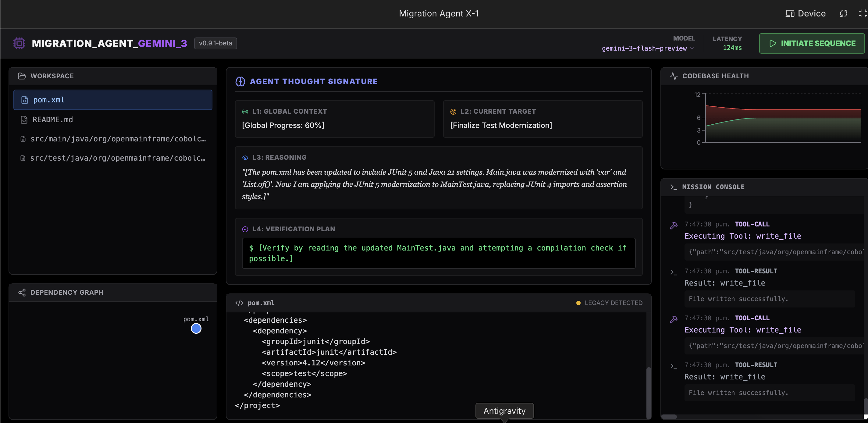Viewport: 868px width, 423px height.
Task: Click the Codebase Health pulse icon
Action: (674, 76)
